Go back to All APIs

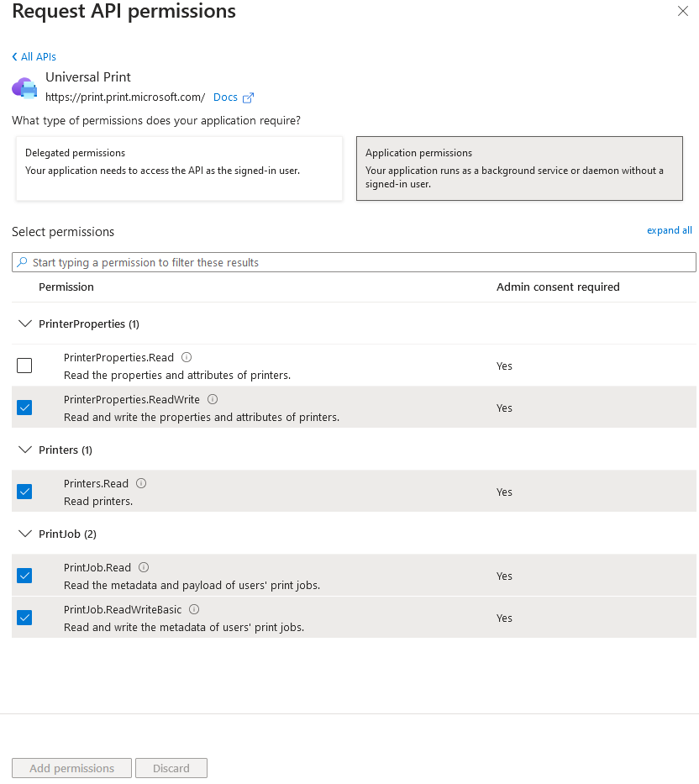coord(34,56)
